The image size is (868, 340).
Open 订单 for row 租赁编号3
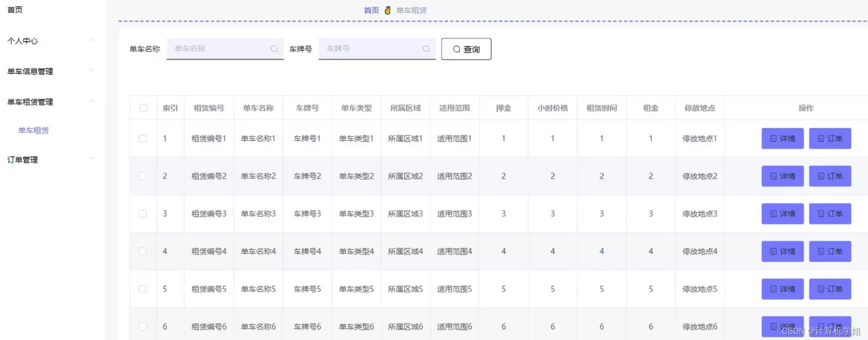tap(830, 214)
